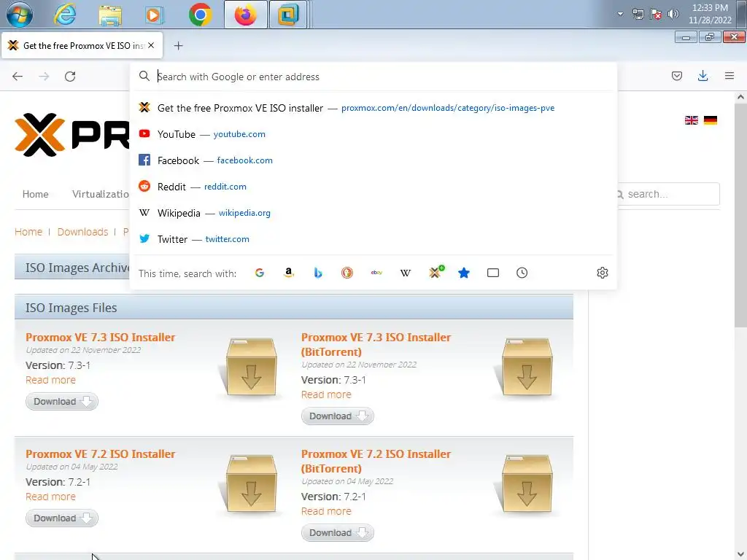Screen dimensions: 747x560
Task: Open Windows Explorer folder icon in taskbar
Action: (x=110, y=15)
